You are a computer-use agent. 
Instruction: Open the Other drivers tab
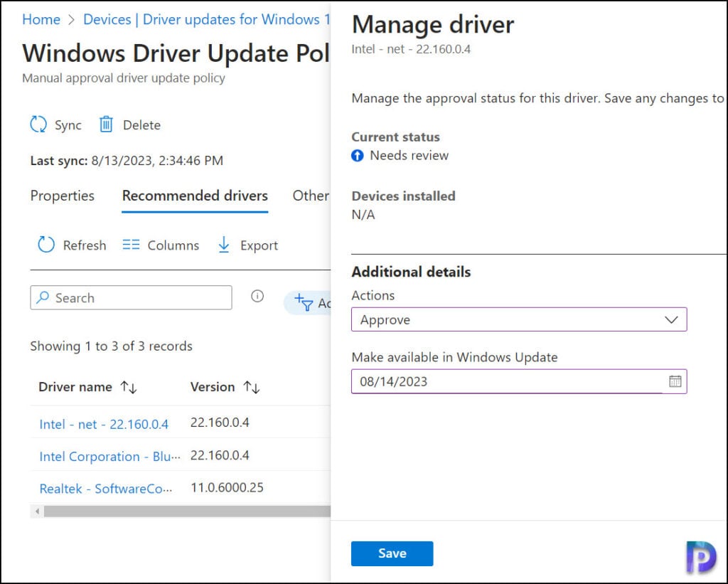pyautogui.click(x=311, y=196)
